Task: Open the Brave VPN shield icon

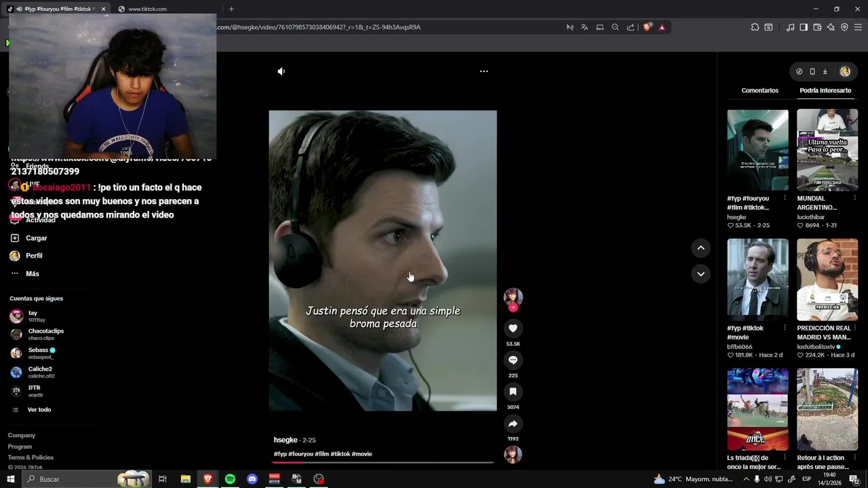Action: pos(844,27)
